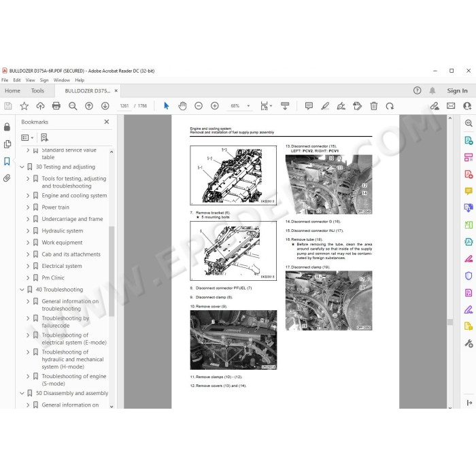Open More Tools wrench in right pane
This screenshot has height=476, width=476.
point(469,343)
